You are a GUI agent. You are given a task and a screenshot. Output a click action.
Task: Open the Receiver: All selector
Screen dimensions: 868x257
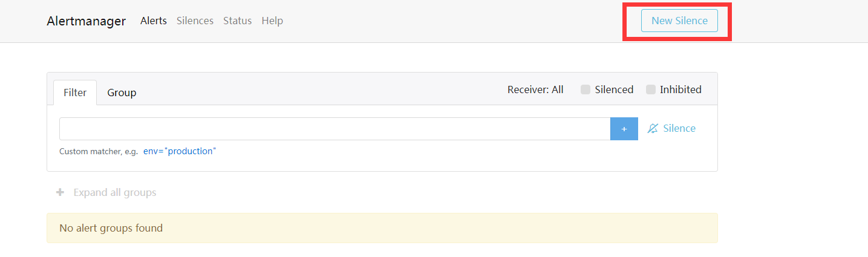535,89
